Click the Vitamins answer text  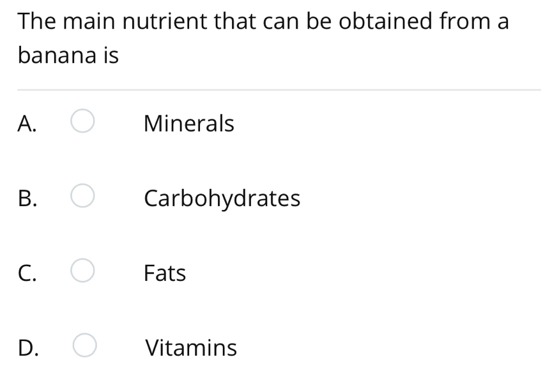tap(191, 348)
